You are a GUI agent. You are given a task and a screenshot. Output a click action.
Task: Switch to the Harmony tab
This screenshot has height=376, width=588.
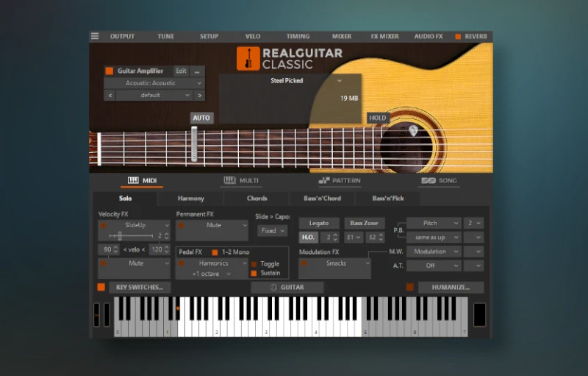point(191,199)
